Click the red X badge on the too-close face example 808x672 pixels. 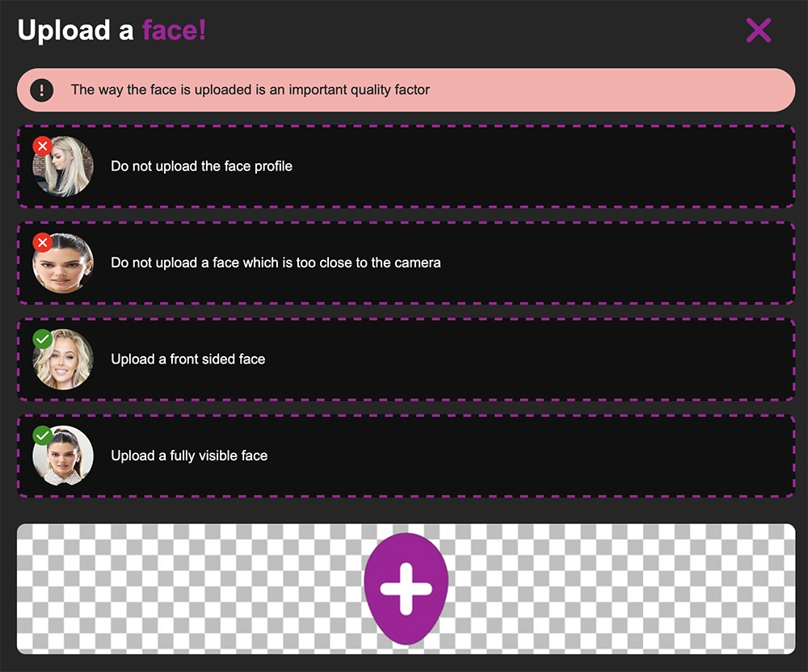[x=43, y=242]
